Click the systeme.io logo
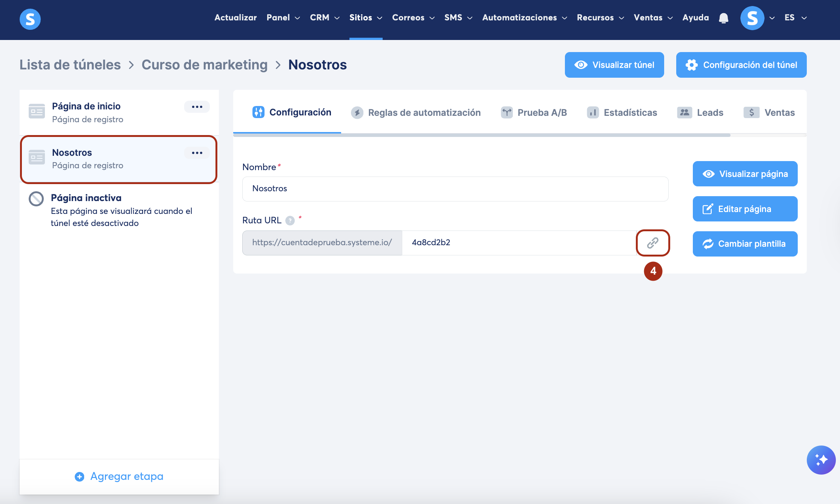The image size is (840, 504). click(x=30, y=19)
